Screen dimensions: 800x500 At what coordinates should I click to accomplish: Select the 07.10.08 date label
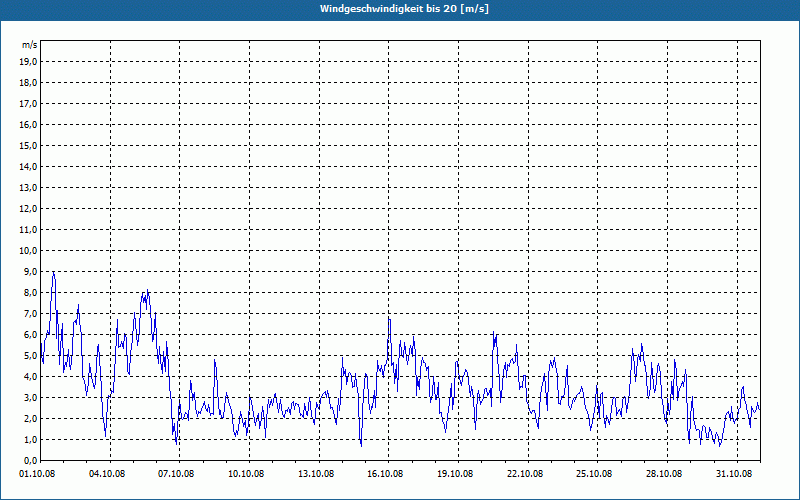177,474
